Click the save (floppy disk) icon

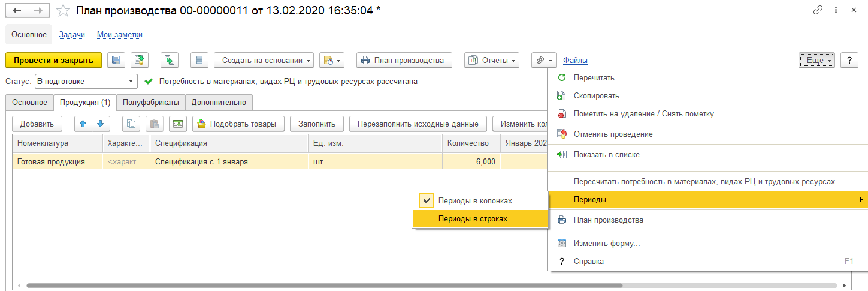coord(116,60)
